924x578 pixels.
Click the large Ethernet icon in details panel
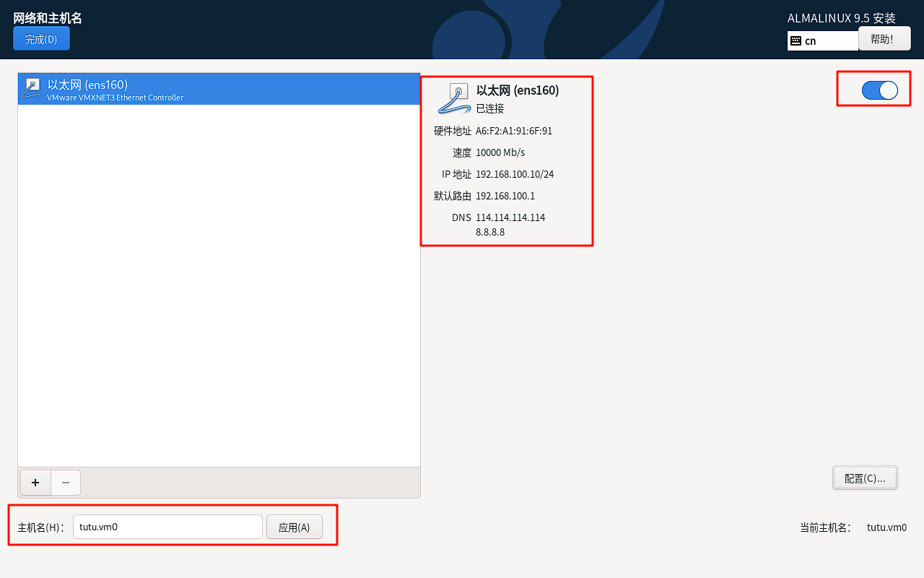455,99
